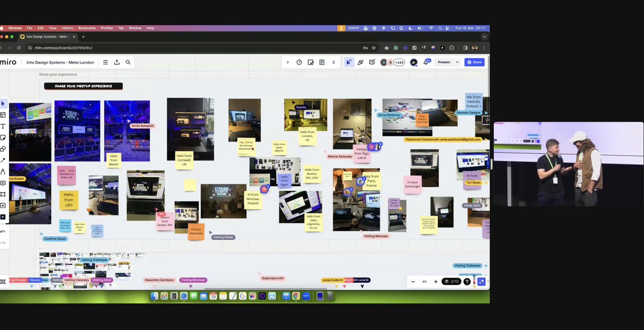
Task: Click the export board upload icon
Action: pyautogui.click(x=116, y=62)
